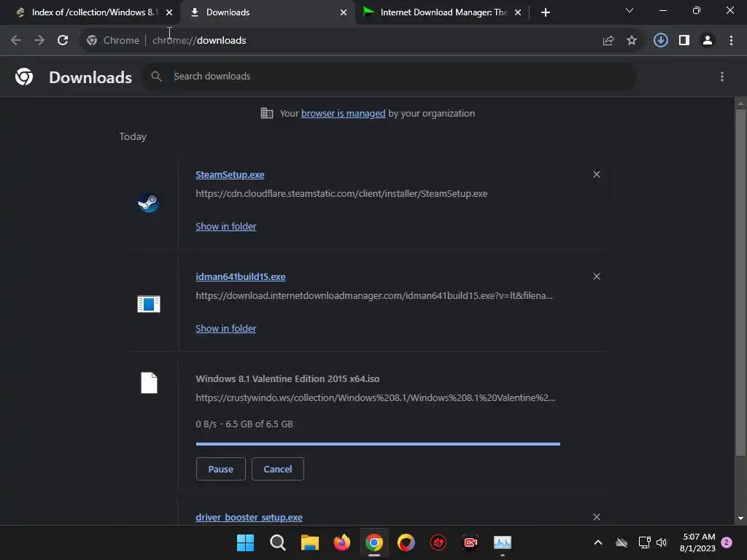
Task: Open taskbar Search
Action: point(277,542)
